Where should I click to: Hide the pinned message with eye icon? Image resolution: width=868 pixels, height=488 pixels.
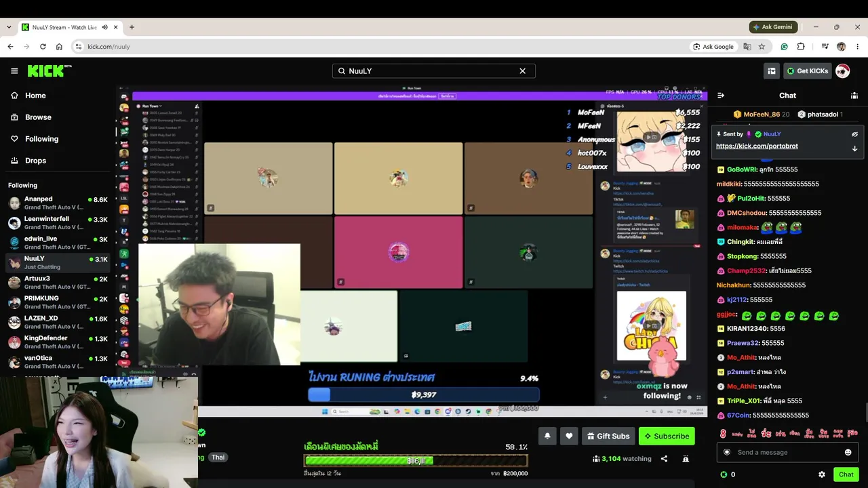click(854, 134)
